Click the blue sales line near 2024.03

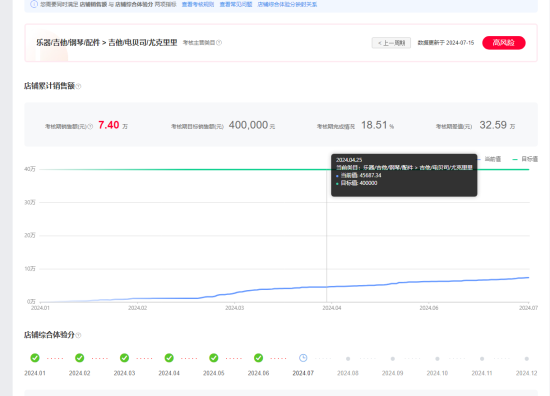tap(234, 293)
